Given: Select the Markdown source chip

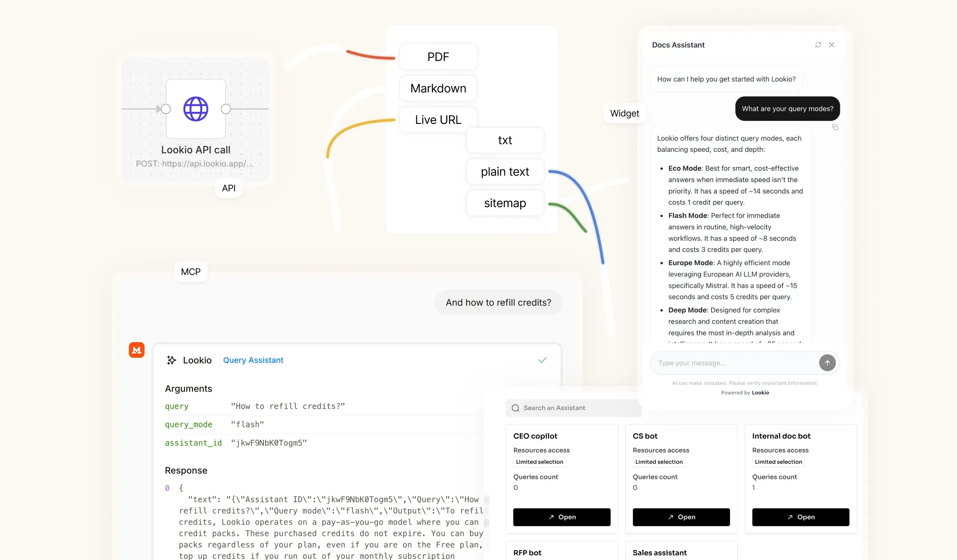Looking at the screenshot, I should point(438,88).
